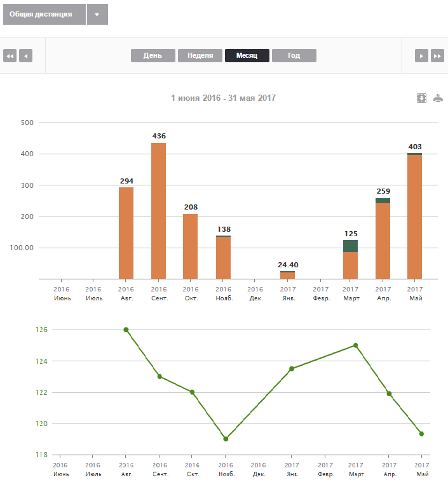The width and height of the screenshot is (448, 487).
Task: Click the April 2017 bar labeled 259
Action: (383, 239)
